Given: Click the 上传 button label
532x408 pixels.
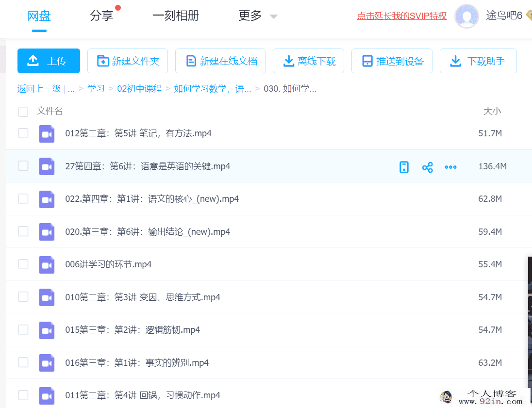Looking at the screenshot, I should 56,61.
